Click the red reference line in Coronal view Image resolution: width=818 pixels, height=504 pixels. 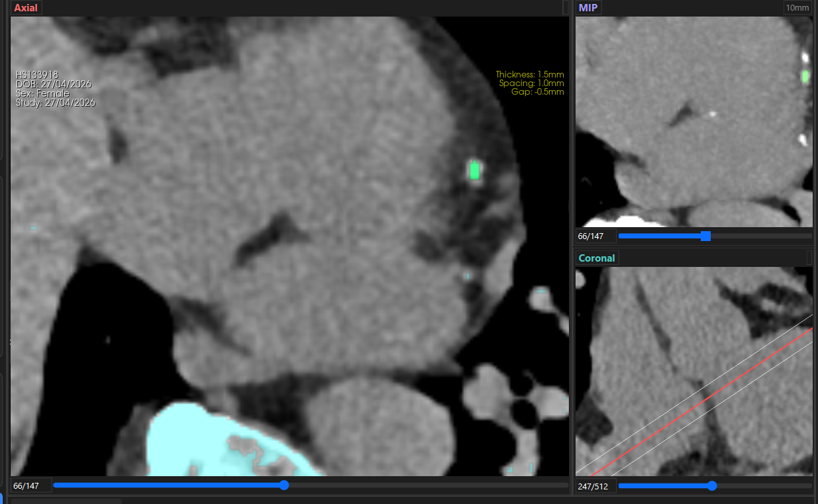coord(701,401)
